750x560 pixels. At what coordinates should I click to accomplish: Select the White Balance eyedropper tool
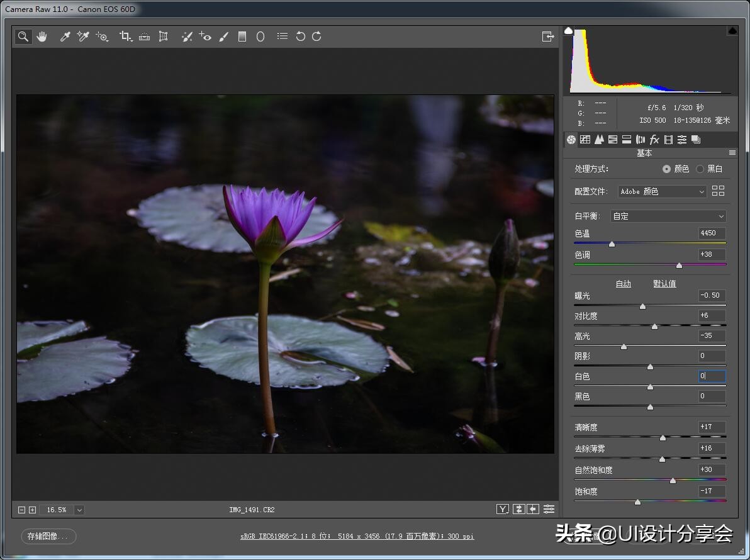pyautogui.click(x=65, y=36)
